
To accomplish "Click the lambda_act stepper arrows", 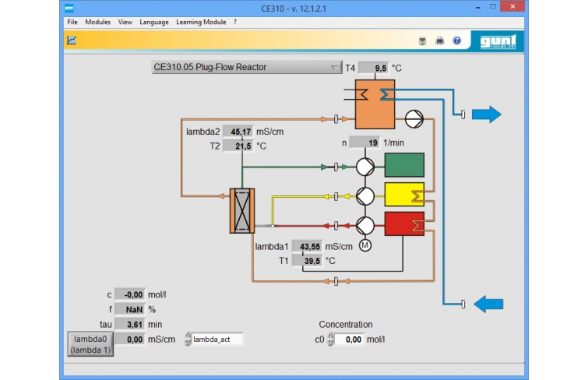I will click(188, 339).
